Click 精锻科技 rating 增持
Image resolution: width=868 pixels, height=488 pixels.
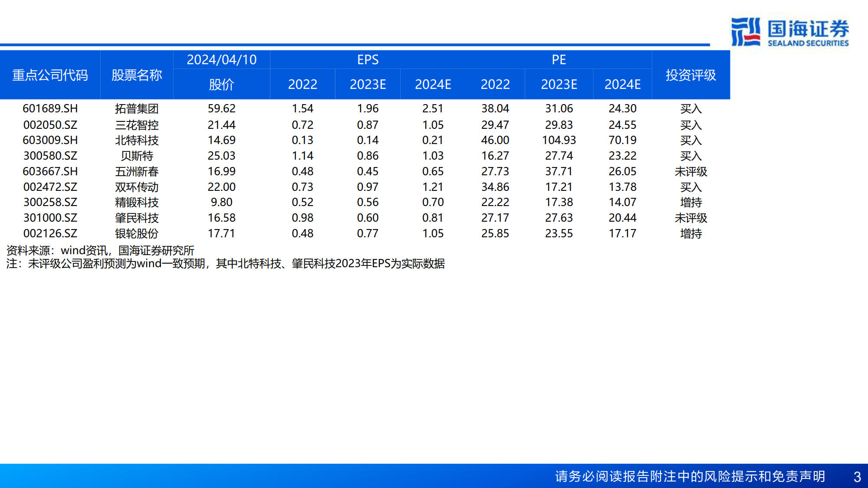(x=690, y=202)
